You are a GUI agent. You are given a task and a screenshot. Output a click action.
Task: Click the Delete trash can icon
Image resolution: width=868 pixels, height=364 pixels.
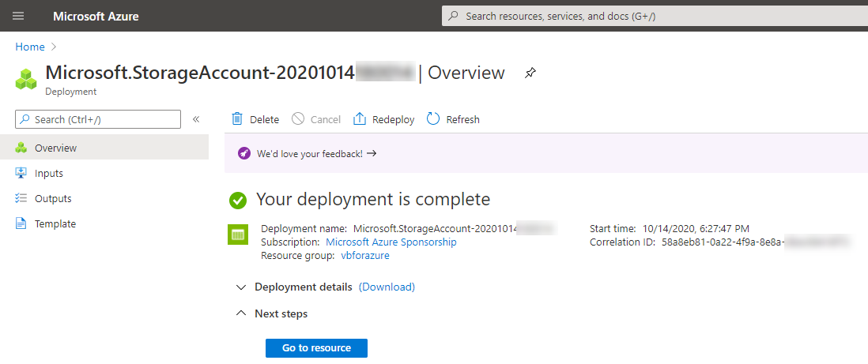pyautogui.click(x=237, y=119)
